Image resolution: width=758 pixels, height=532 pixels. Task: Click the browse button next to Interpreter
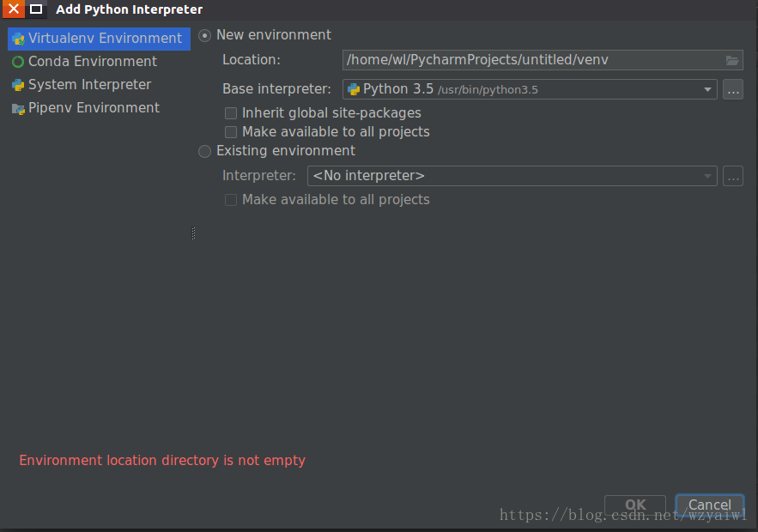(733, 177)
